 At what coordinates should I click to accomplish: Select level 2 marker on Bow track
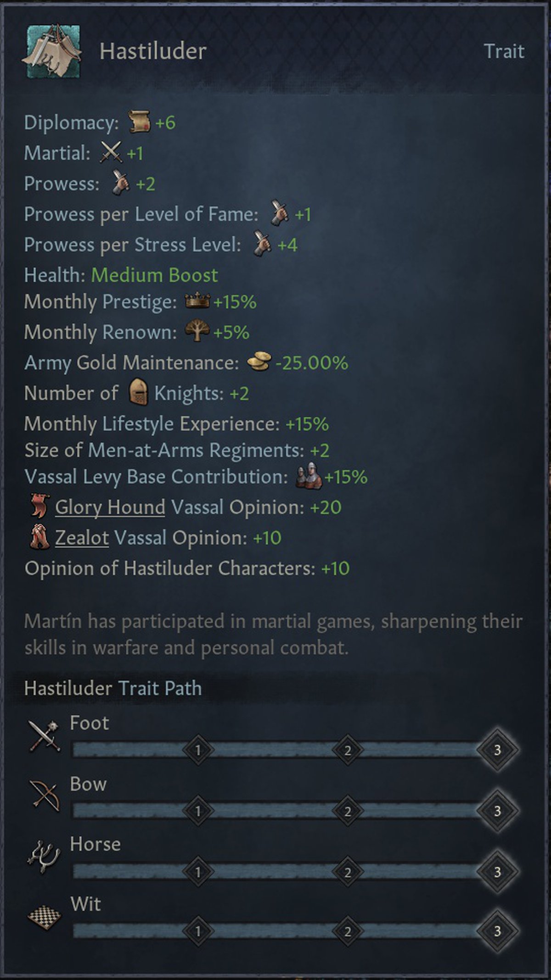click(x=348, y=811)
